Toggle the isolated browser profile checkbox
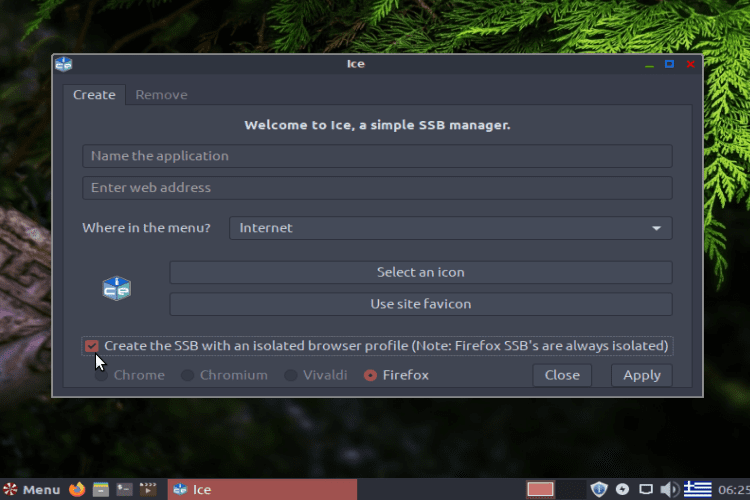Image resolution: width=750 pixels, height=500 pixels. pyautogui.click(x=91, y=346)
